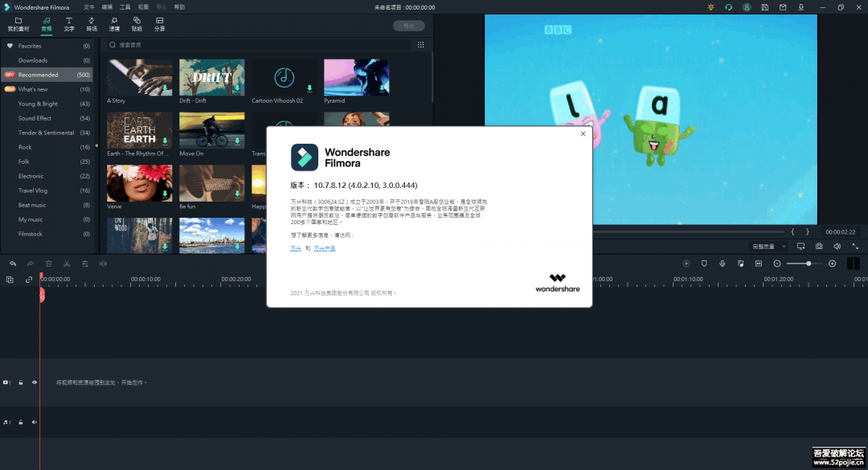Open the clip adjustment sliders tool
This screenshot has width=868, height=470.
click(85, 264)
